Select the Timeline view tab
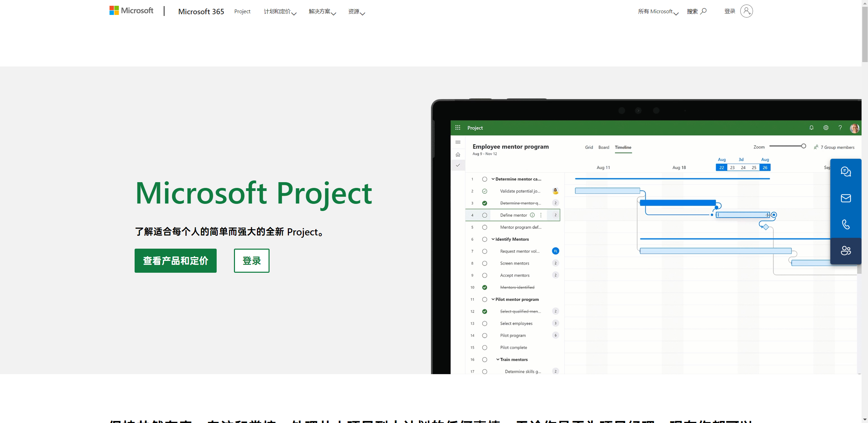The height and width of the screenshot is (423, 868). click(623, 147)
